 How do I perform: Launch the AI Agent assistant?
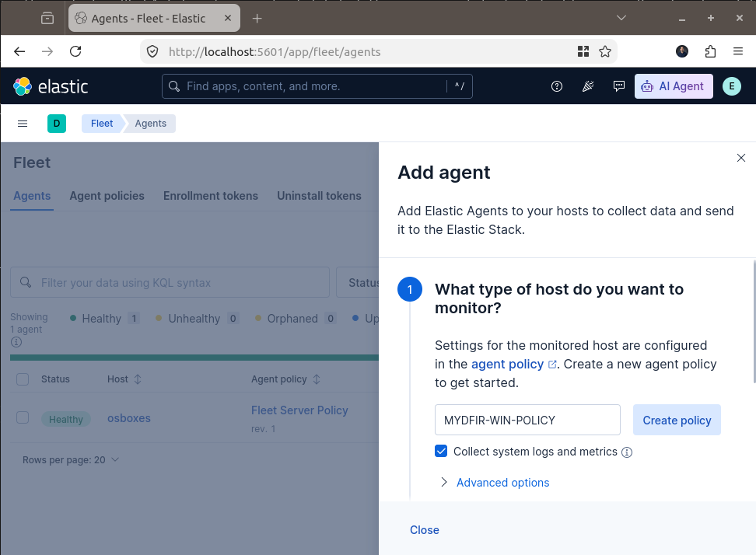[674, 86]
